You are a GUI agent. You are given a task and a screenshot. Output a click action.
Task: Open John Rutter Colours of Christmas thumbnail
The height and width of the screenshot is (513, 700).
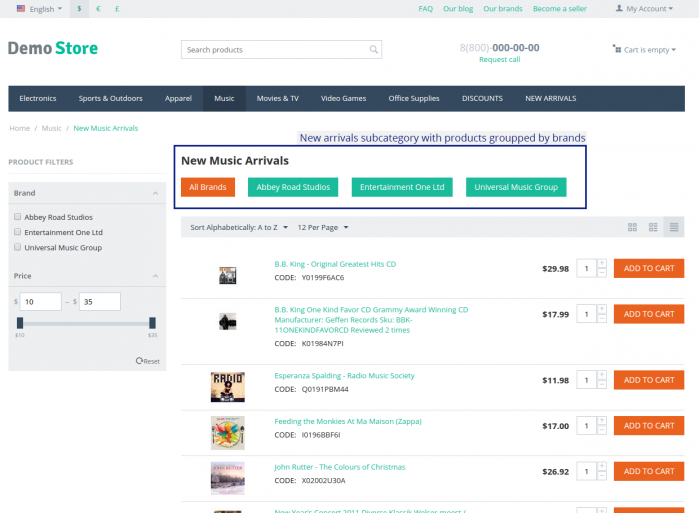(228, 478)
